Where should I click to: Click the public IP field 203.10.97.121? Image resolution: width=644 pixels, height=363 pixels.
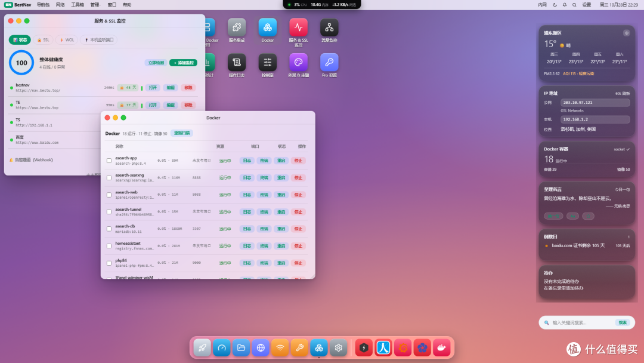tap(595, 103)
